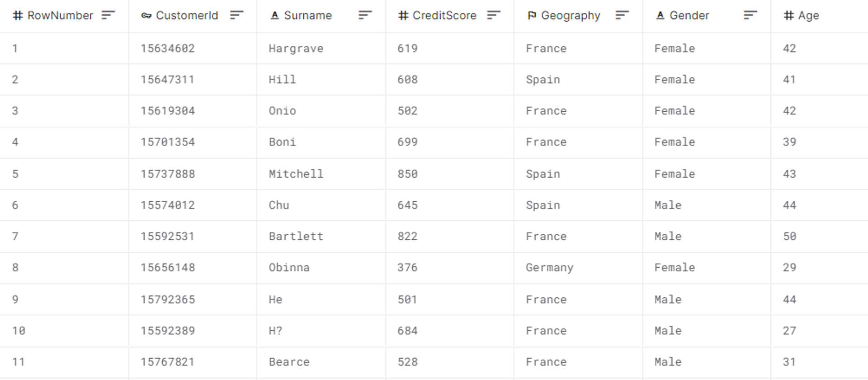Screen dimensions: 868x380
Task: Select CustomerId 15737888 in Mitchell's row
Action: pyautogui.click(x=167, y=174)
